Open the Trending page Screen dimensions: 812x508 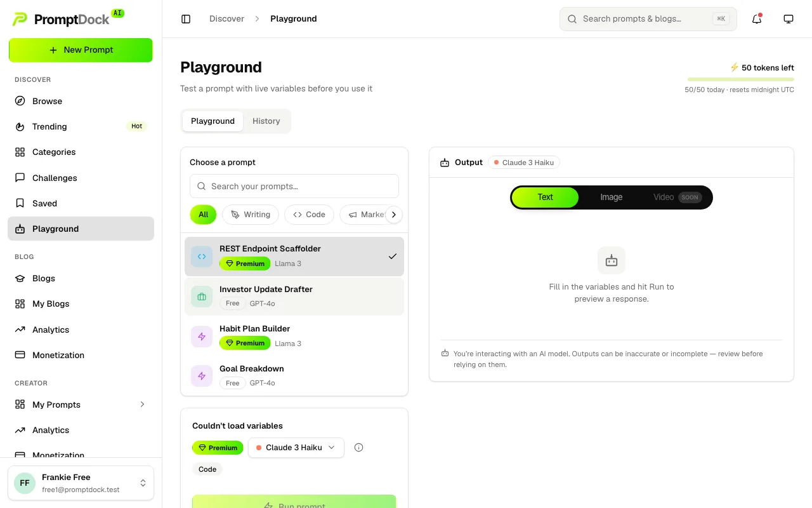pos(81,126)
